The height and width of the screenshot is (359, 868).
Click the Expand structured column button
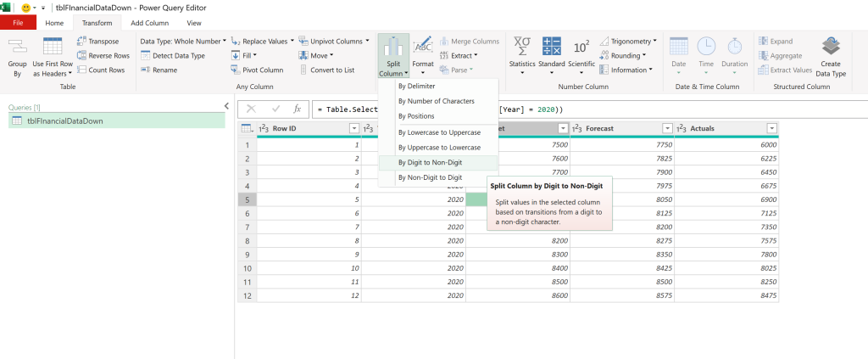[x=776, y=41]
